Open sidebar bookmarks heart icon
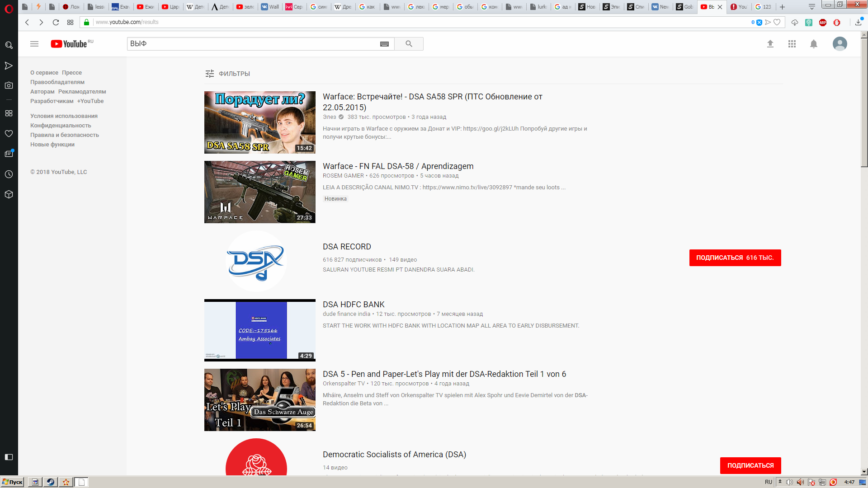The height and width of the screenshot is (488, 868). point(9,133)
